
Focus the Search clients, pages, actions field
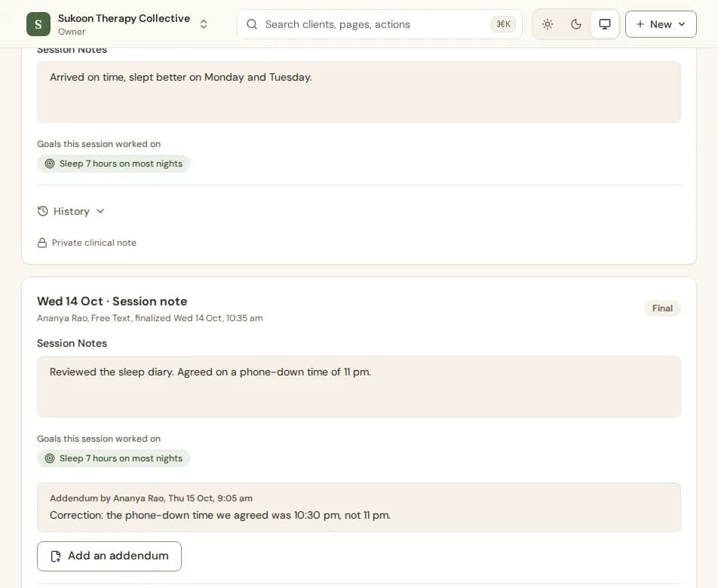(x=379, y=24)
